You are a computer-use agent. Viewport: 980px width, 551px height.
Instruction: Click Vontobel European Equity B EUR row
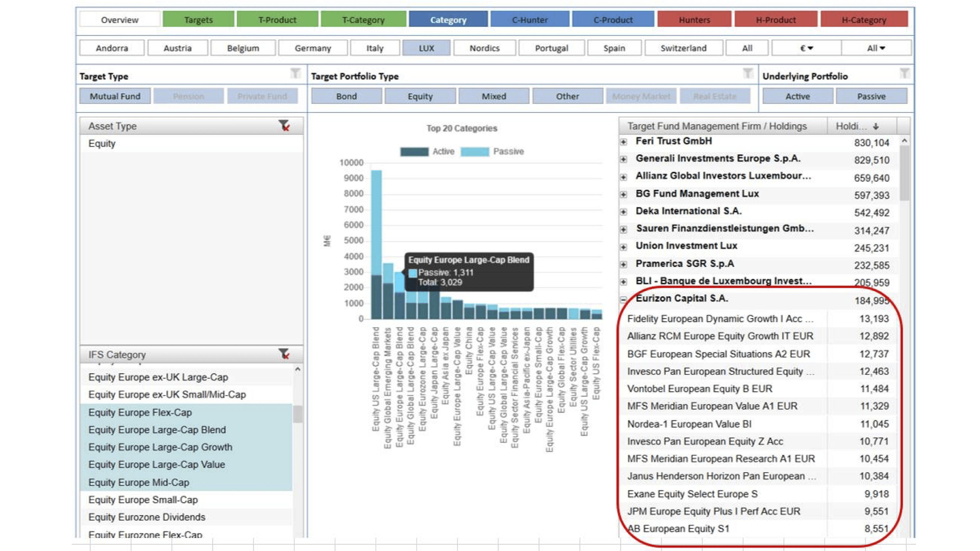click(x=758, y=389)
